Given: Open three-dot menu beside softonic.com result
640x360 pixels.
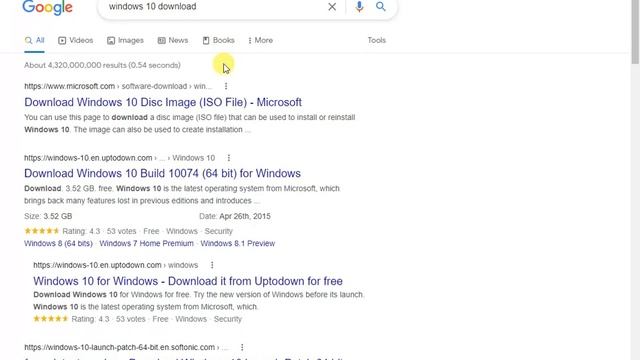Looking at the screenshot, I should 242,347.
